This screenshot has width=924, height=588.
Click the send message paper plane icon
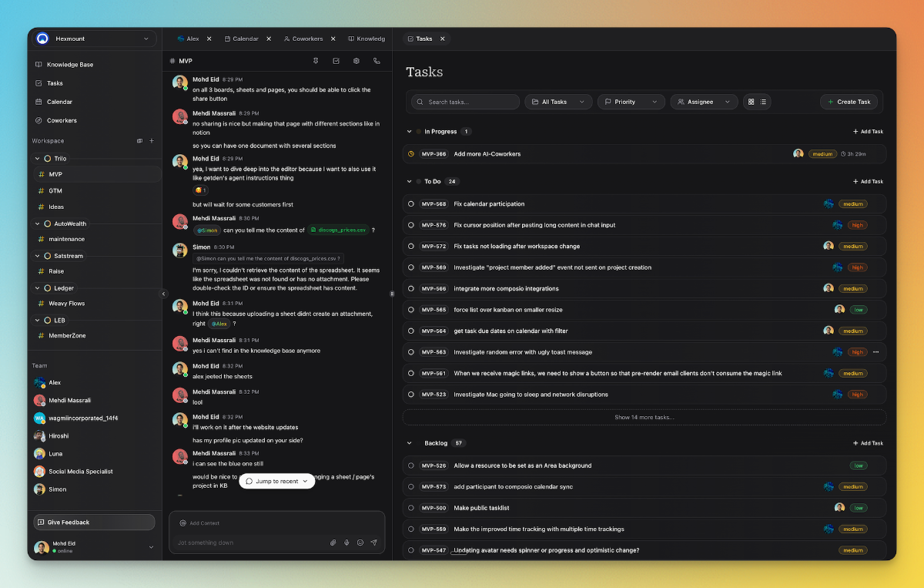click(374, 543)
